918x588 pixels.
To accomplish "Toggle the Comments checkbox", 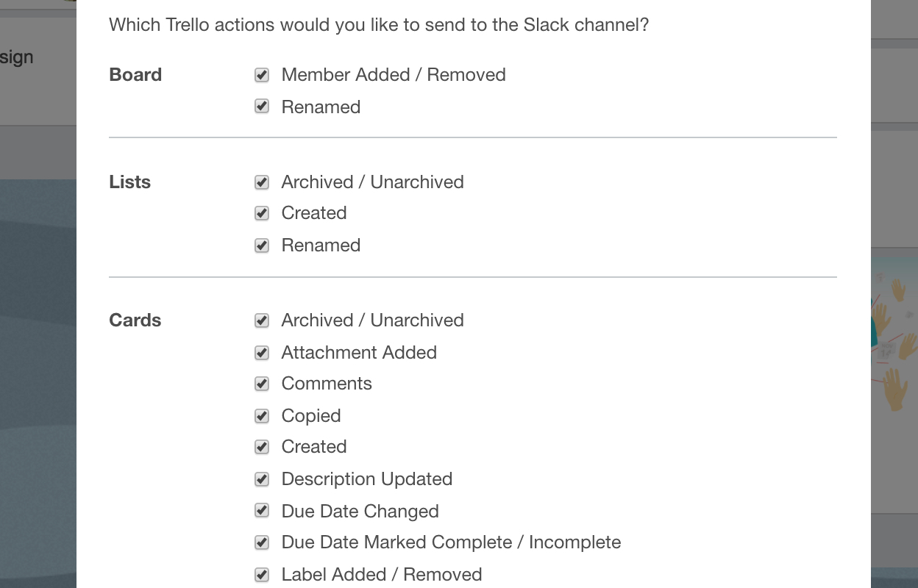I will click(262, 384).
